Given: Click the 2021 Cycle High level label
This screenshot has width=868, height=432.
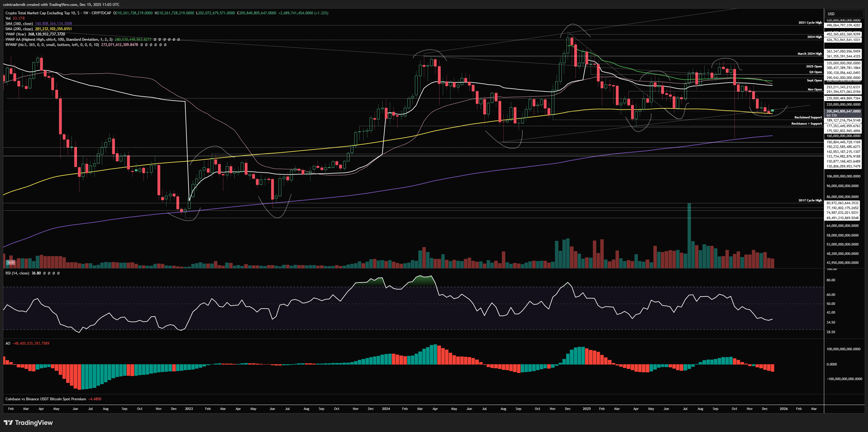Looking at the screenshot, I should 810,23.
